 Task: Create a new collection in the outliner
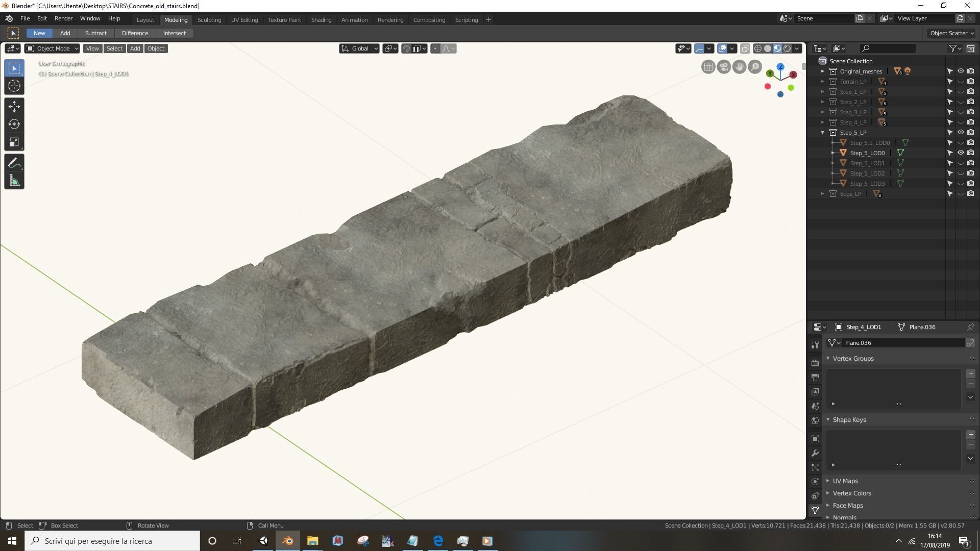point(971,48)
